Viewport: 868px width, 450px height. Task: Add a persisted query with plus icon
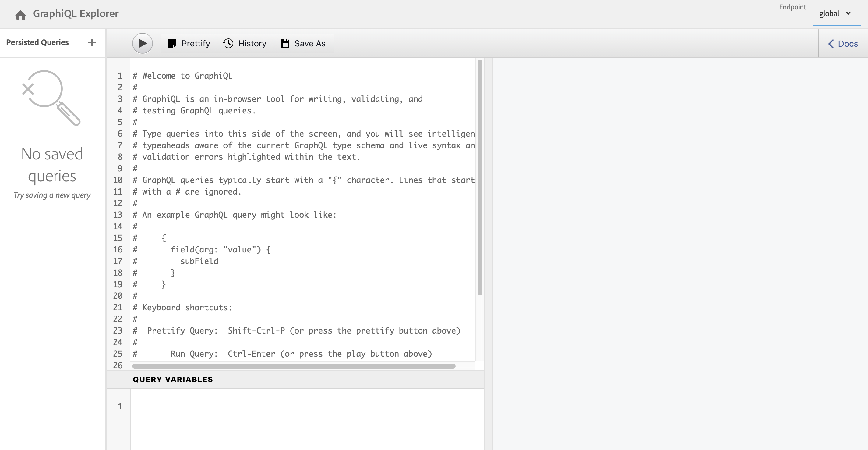tap(92, 42)
